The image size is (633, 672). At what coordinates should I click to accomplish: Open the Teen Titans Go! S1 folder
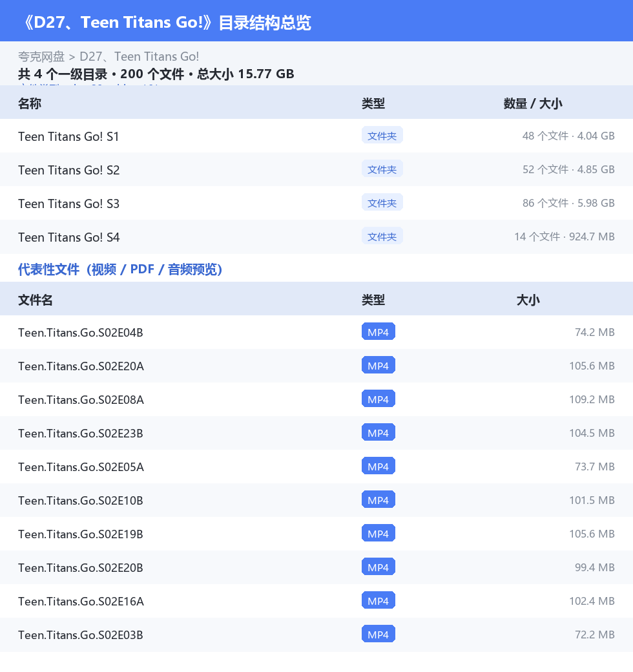click(x=68, y=136)
